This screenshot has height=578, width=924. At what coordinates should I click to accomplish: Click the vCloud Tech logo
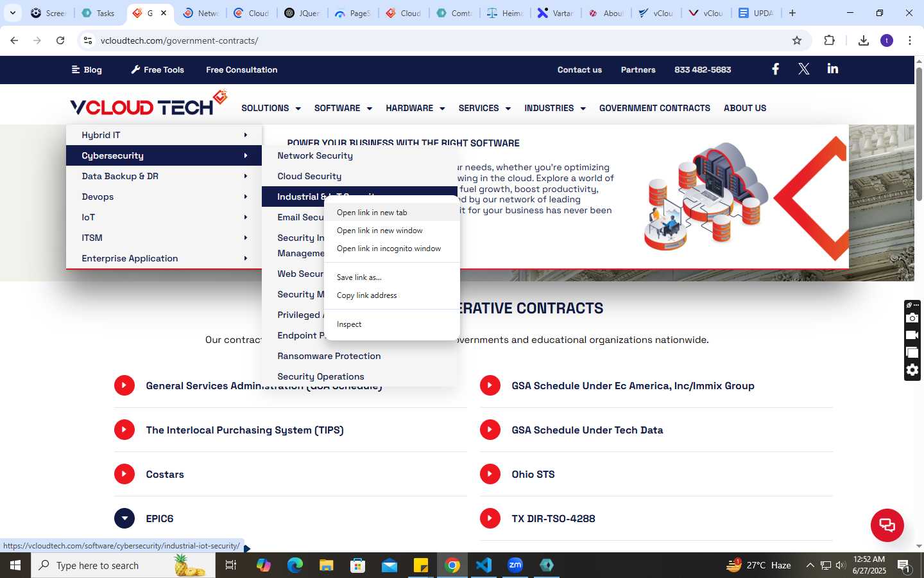[x=149, y=103]
